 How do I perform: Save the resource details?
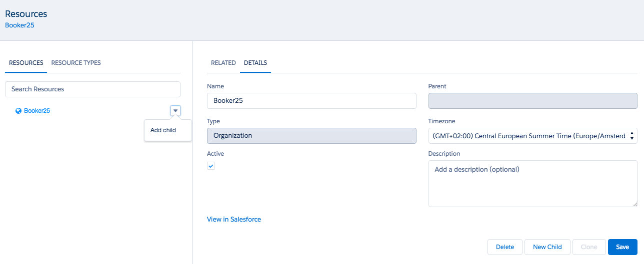pos(622,247)
